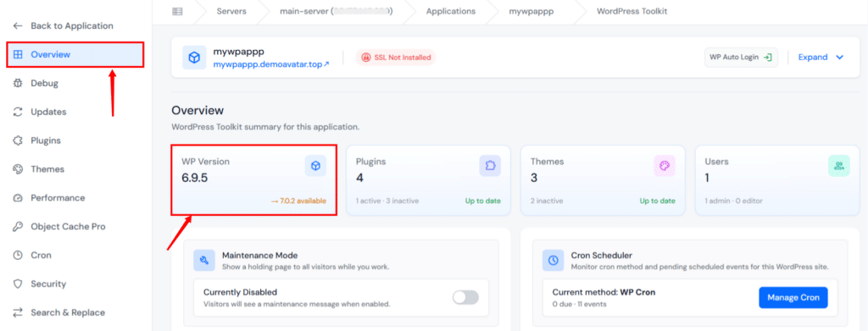
Task: Click the Updates refresh icon
Action: click(x=19, y=113)
